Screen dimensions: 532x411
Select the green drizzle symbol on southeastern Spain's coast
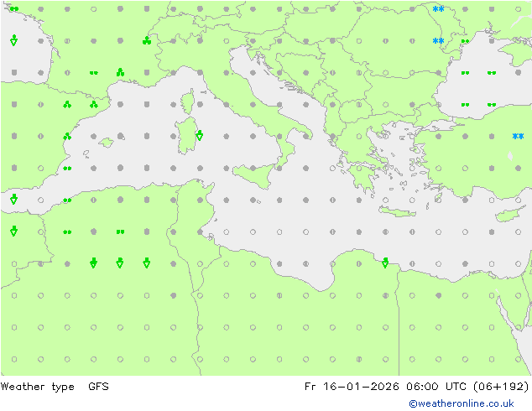click(x=67, y=169)
